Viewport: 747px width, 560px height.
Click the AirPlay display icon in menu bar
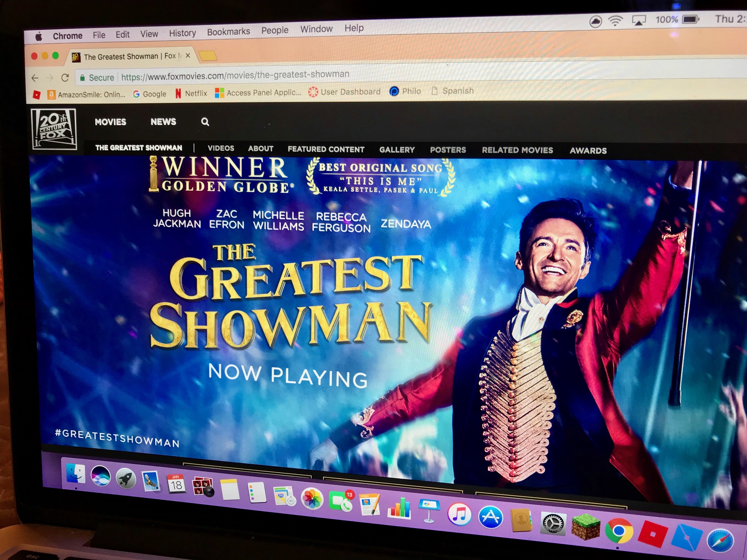pos(639,20)
